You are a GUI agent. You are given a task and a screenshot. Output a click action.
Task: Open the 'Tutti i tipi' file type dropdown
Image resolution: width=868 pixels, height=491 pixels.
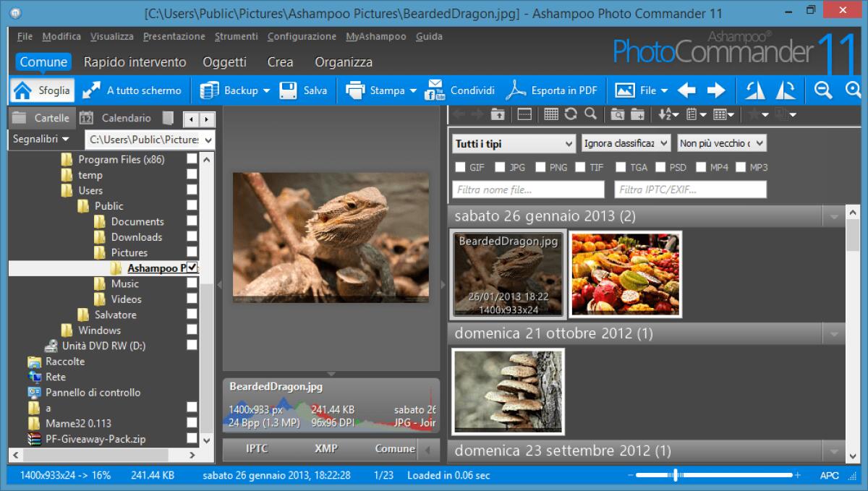pyautogui.click(x=514, y=143)
